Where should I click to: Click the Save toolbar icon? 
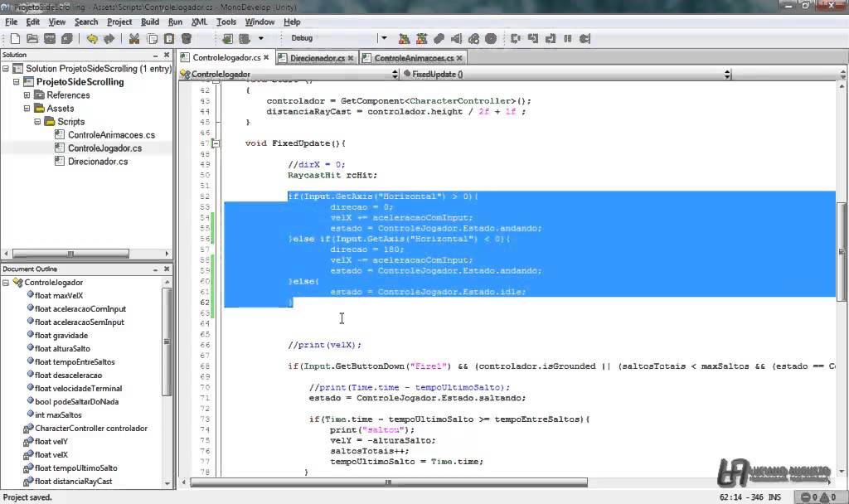pos(50,38)
